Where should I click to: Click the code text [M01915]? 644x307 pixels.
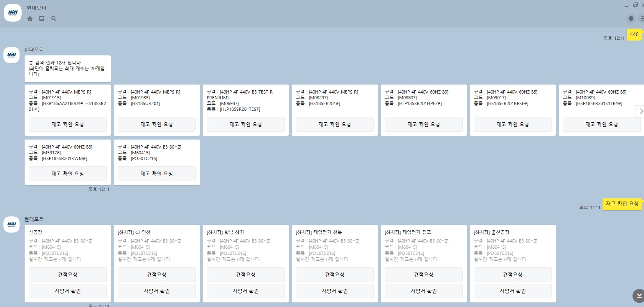coord(51,98)
